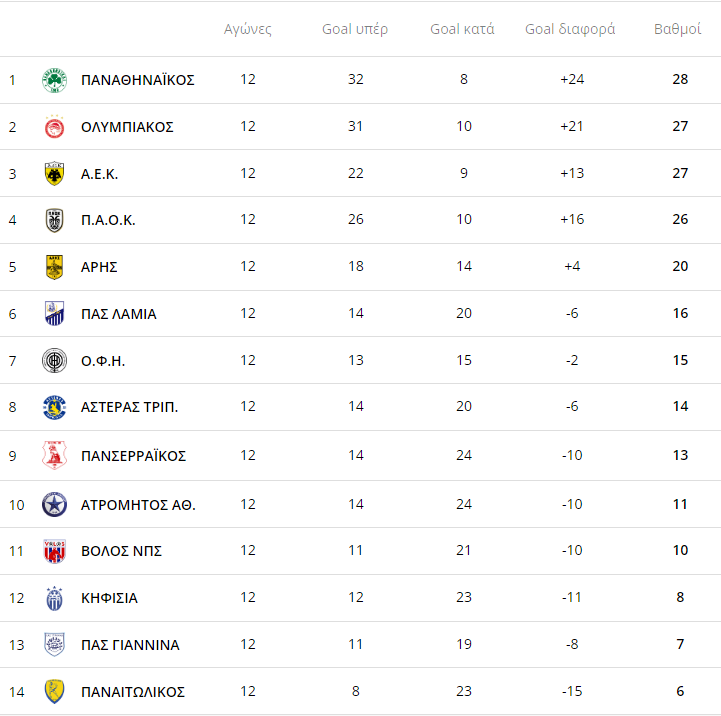Click the ΑΡΗΣ yellow club crest
Viewport: 721px width, 716px height.
(54, 267)
